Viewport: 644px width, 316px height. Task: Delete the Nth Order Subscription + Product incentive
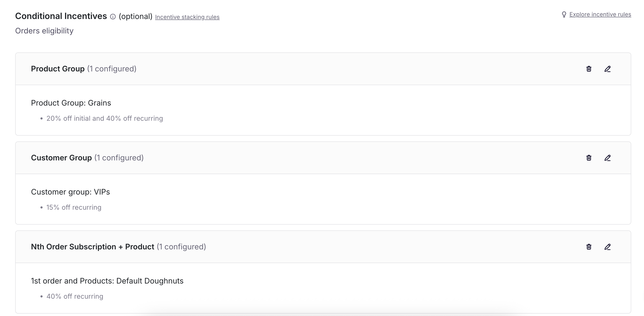[589, 247]
